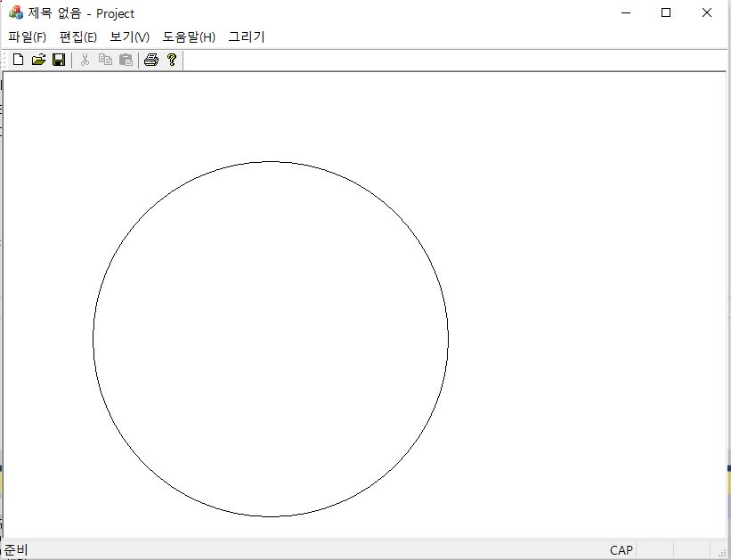Image resolution: width=731 pixels, height=560 pixels.
Task: Click the Cut scissors icon
Action: tap(85, 60)
